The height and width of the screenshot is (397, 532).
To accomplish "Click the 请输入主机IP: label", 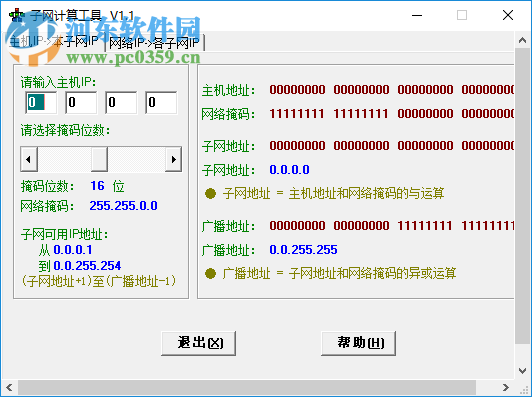I will 58,82.
